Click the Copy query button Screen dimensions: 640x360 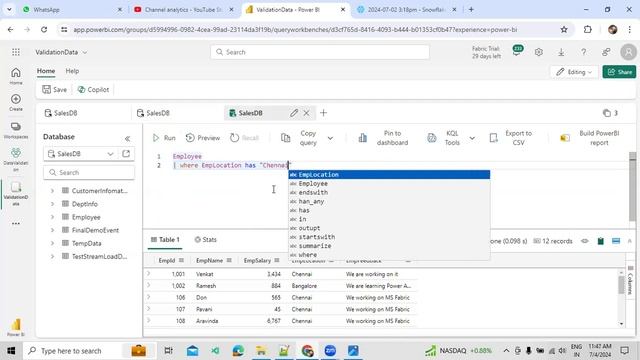300,138
